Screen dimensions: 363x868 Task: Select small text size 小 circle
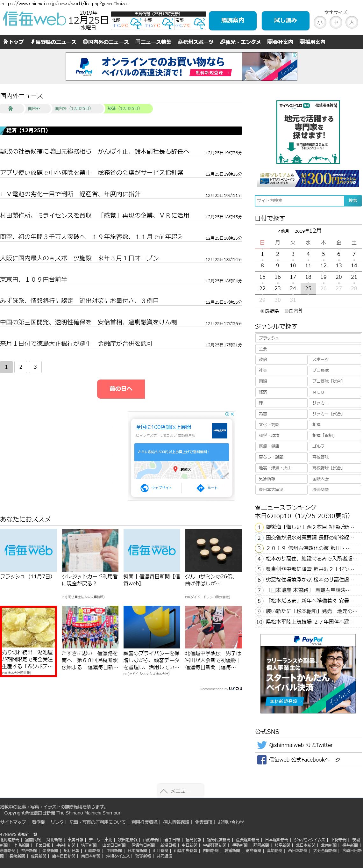pos(320,23)
